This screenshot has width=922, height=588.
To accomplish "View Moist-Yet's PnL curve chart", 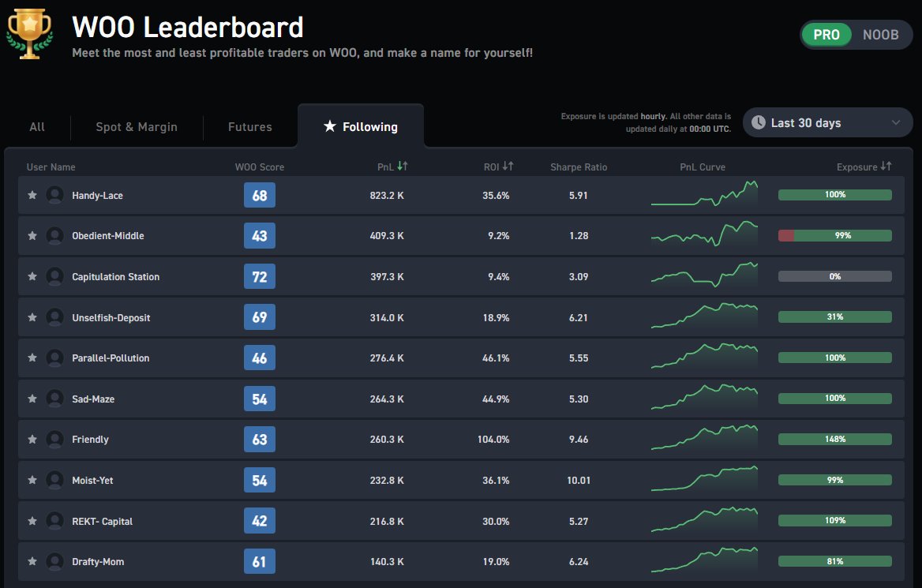I will pyautogui.click(x=704, y=478).
